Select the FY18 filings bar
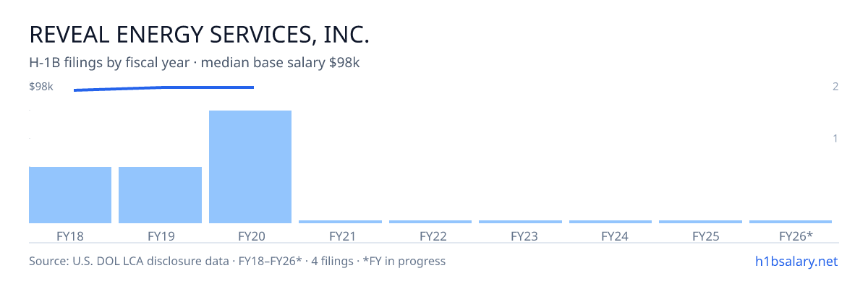The width and height of the screenshot is (868, 289). [70, 195]
